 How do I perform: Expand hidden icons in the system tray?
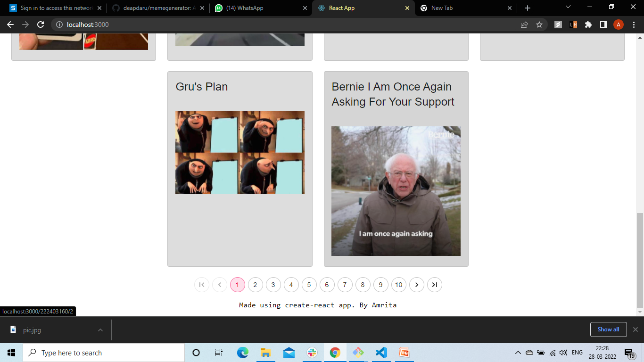click(x=517, y=353)
